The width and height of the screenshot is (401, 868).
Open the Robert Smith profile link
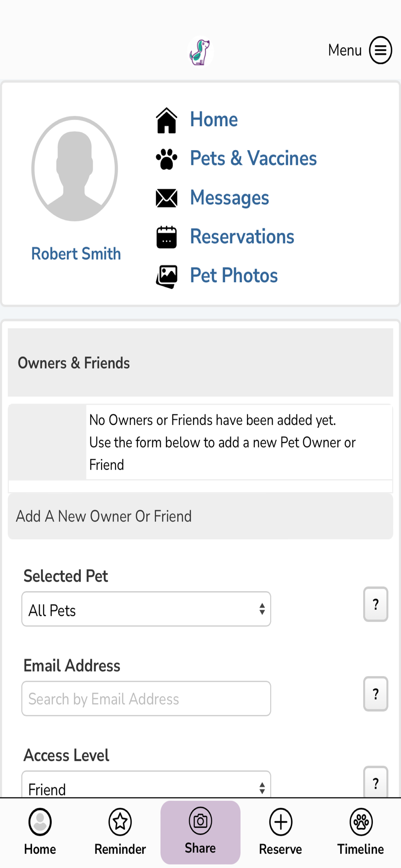coord(76,254)
